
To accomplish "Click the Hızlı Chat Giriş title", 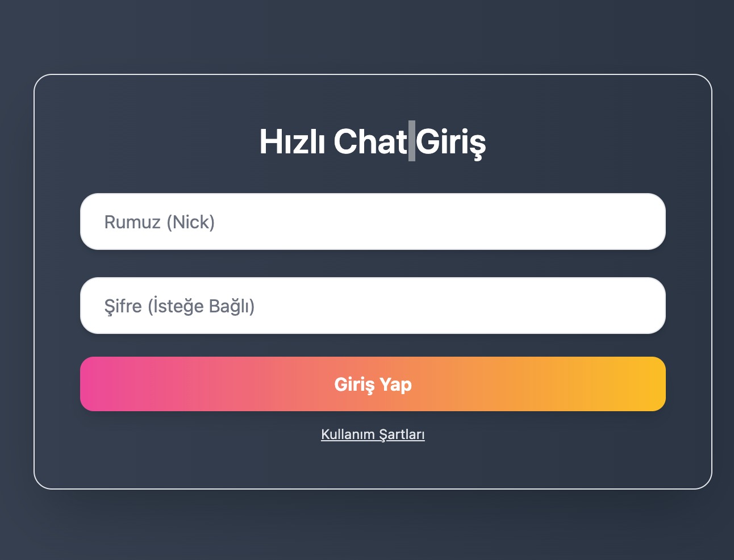I will click(x=373, y=142).
